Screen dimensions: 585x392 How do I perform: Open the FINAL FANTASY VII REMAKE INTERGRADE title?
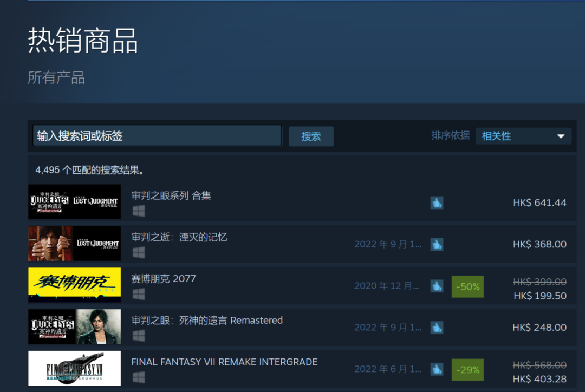pos(225,362)
